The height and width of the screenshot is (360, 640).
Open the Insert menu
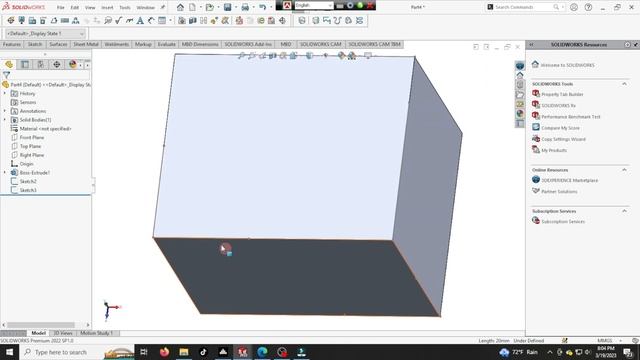tap(107, 7)
